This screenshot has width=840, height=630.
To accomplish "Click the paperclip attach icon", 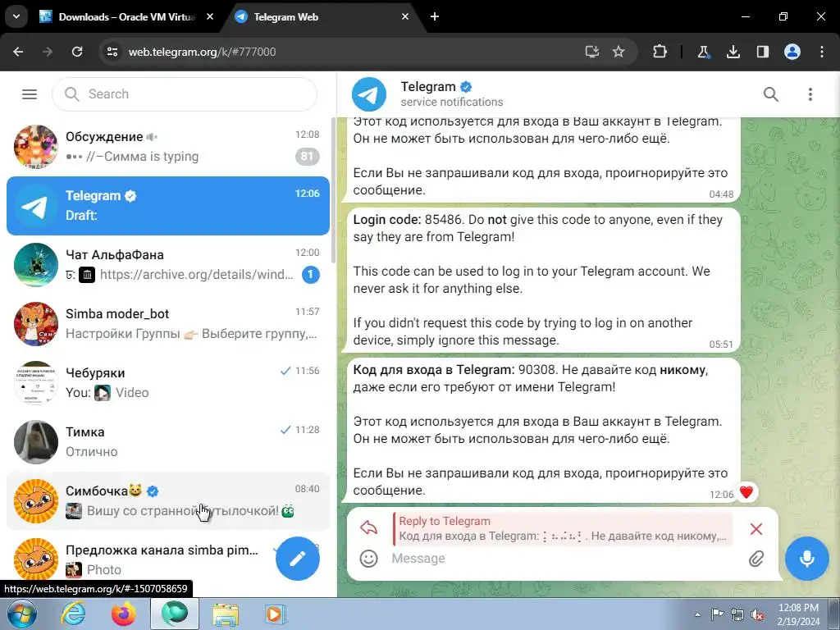I will click(x=756, y=559).
